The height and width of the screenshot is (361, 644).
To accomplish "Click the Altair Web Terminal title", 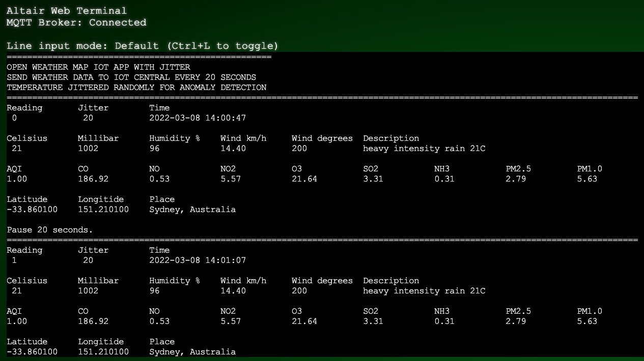I will (x=67, y=11).
